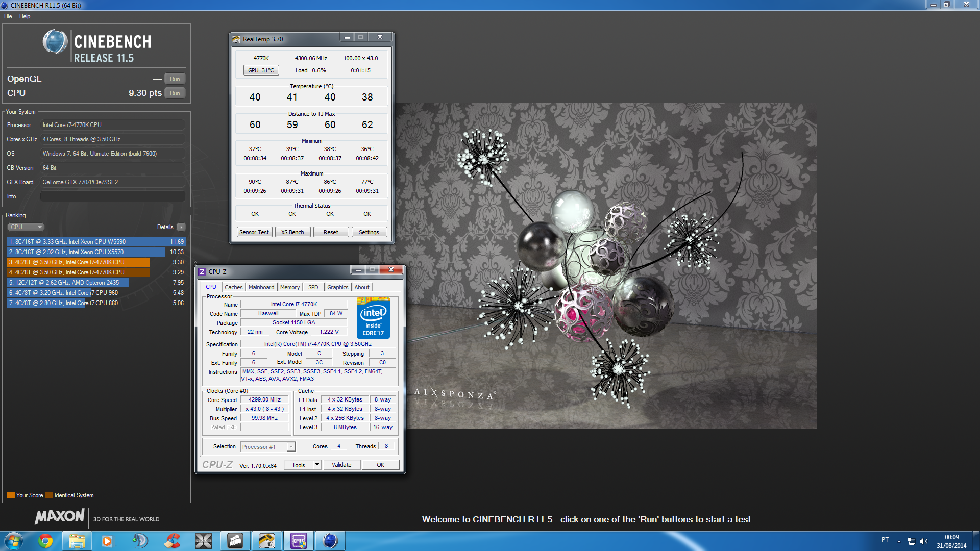
Task: Open the Windows Start menu
Action: (x=14, y=541)
